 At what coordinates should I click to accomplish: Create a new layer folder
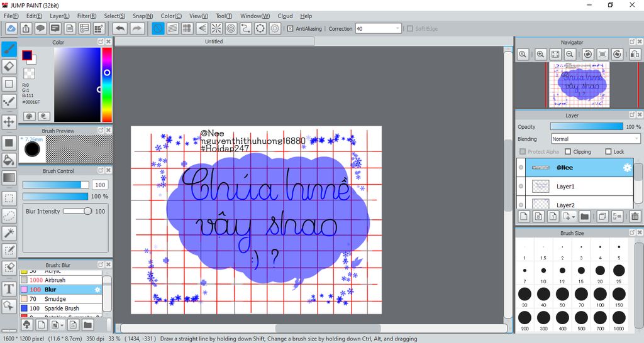tap(584, 216)
